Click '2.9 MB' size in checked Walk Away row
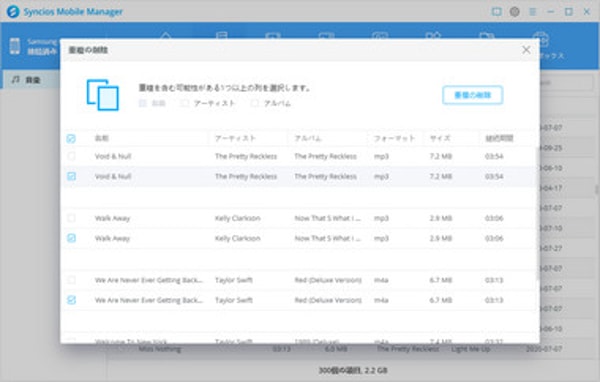This screenshot has width=600, height=382. coord(441,238)
